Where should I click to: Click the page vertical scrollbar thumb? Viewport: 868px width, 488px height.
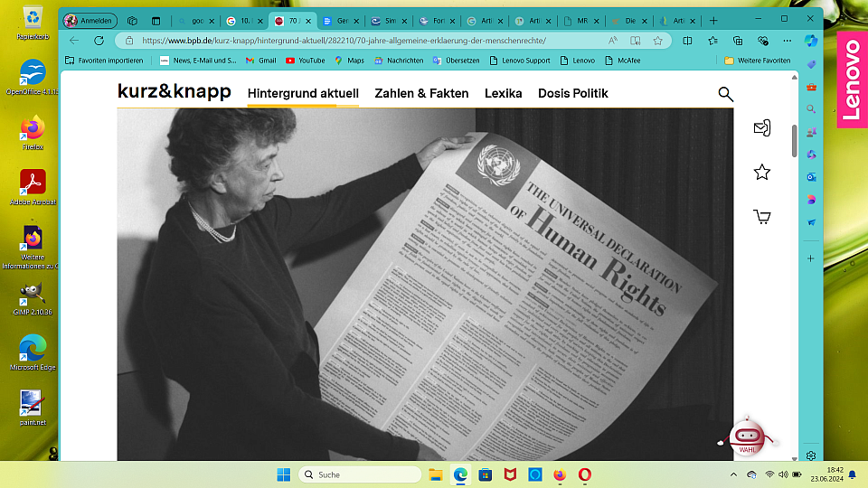(x=795, y=141)
